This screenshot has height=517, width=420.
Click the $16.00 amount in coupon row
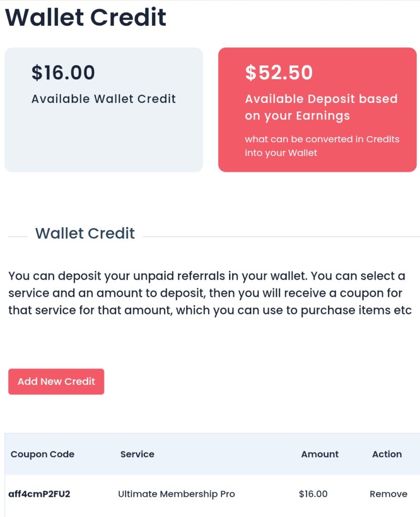313,494
